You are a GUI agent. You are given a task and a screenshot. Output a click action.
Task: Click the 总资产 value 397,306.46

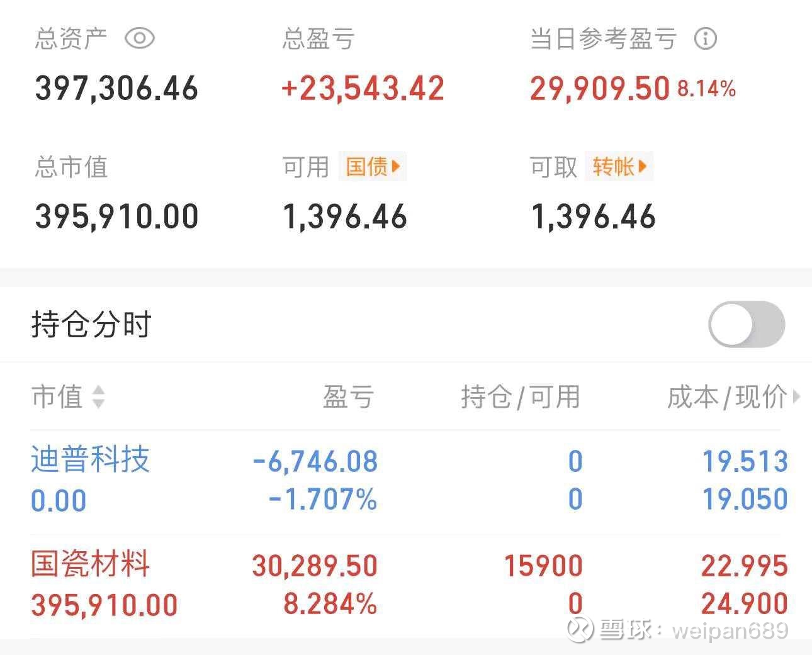point(116,88)
